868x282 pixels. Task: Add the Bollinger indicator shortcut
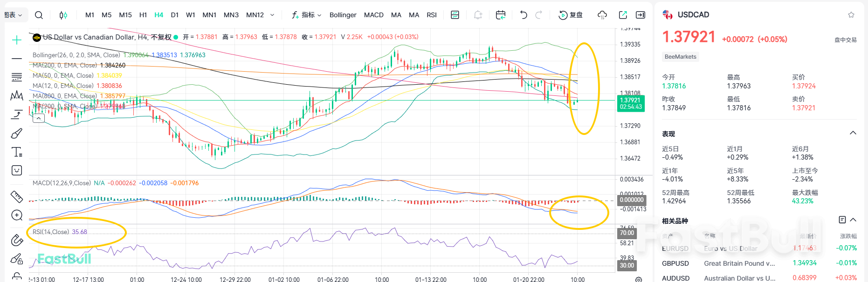pos(343,15)
